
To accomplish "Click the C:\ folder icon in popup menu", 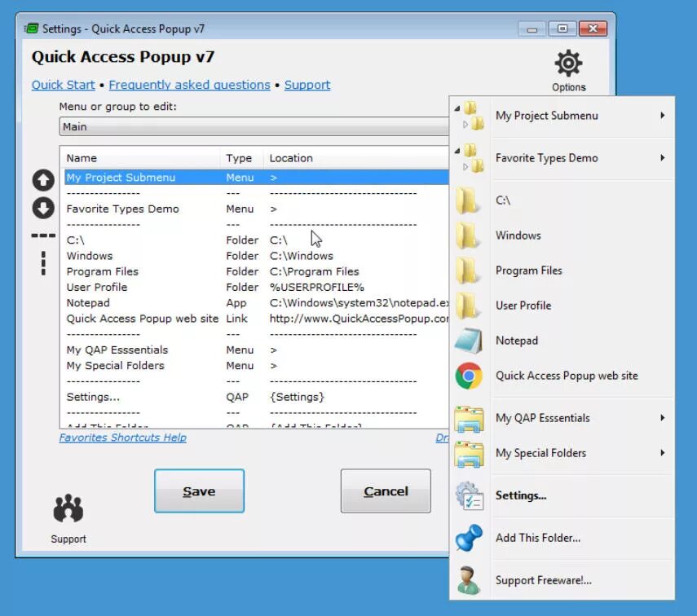I will (x=468, y=200).
